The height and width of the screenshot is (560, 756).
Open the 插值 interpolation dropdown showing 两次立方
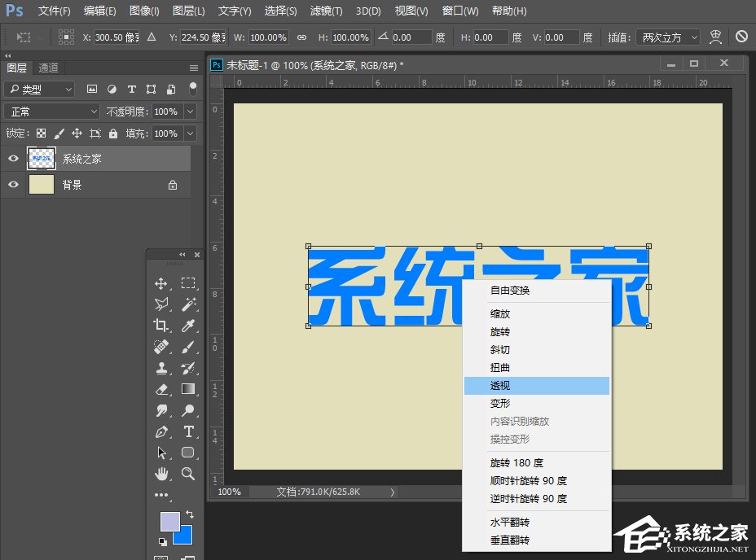tap(668, 37)
